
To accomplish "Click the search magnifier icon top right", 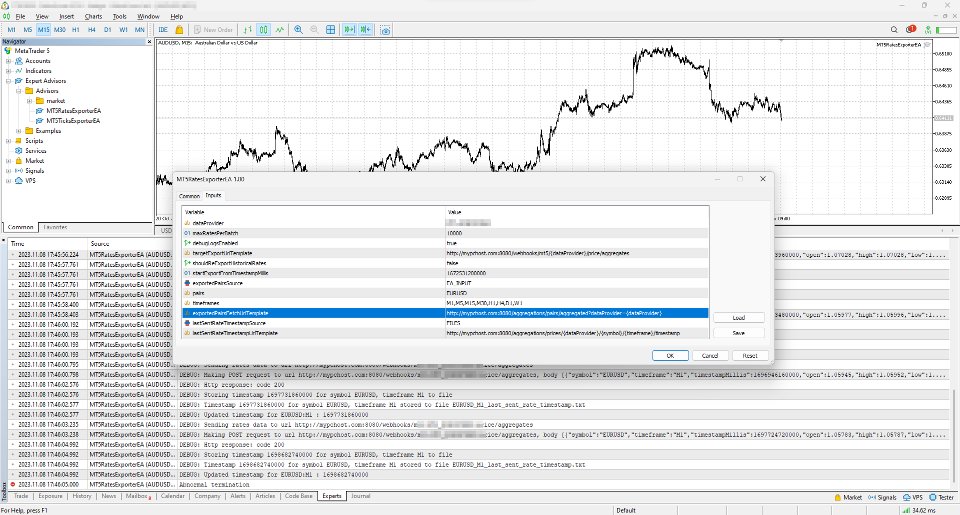I will 894,29.
